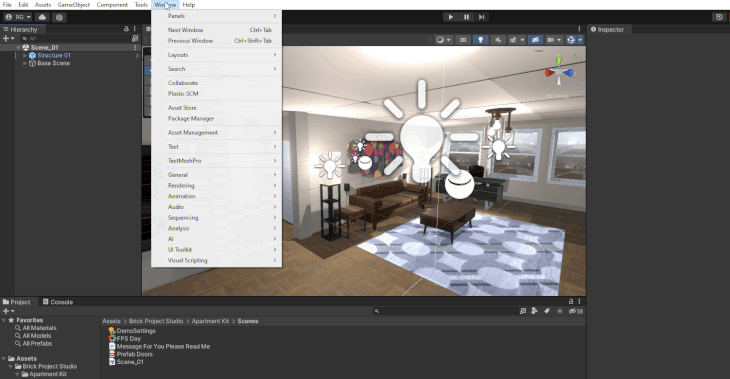Click the Project search field
Screen dimensions: 730x379
pos(445,311)
